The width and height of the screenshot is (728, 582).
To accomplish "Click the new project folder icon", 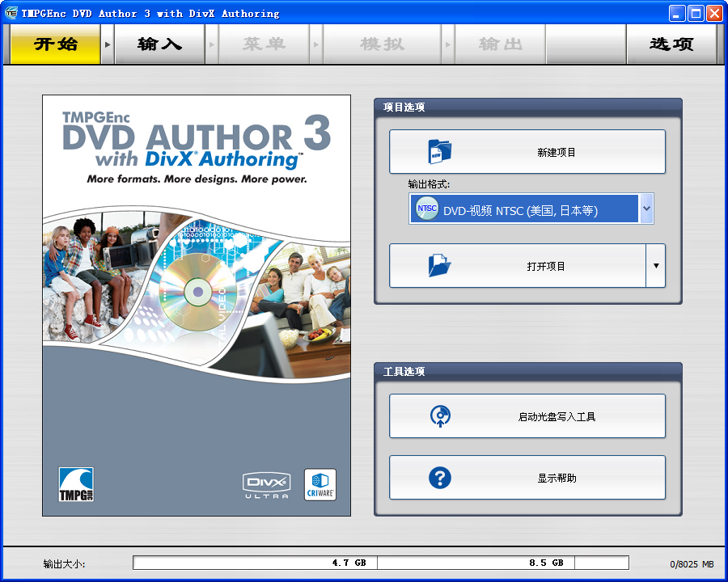I will click(x=439, y=151).
